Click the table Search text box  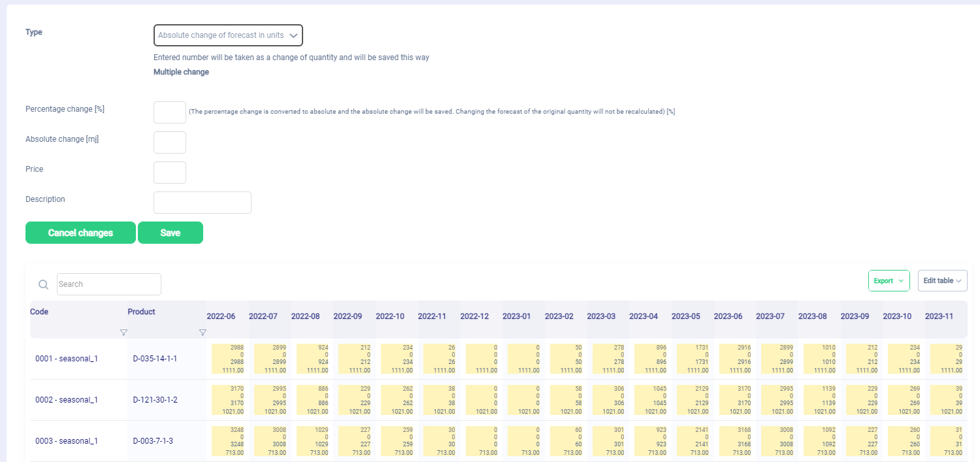click(108, 284)
